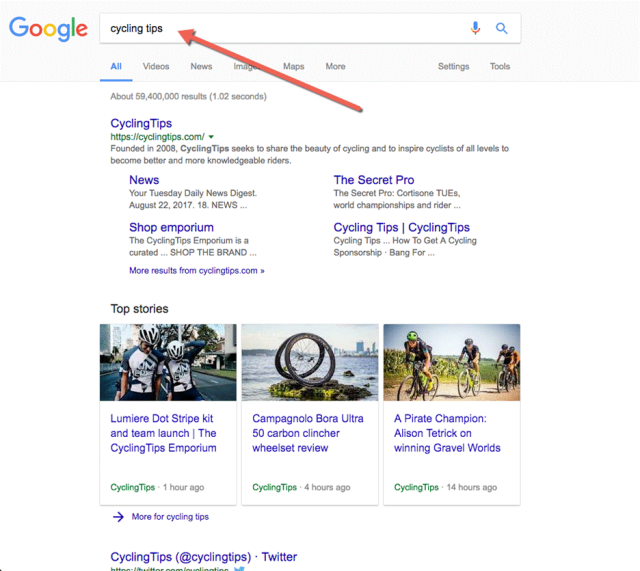Screen dimensions: 640x571
Task: Open the Cycling Tips | CyclingTips sitelink
Action: tap(401, 227)
